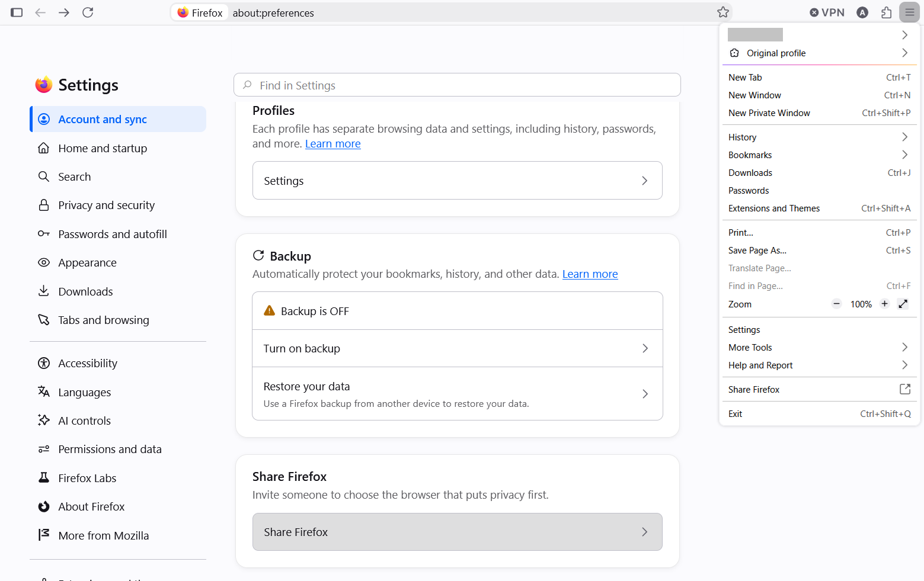Click the Search magnifier icon in sidebar

pyautogui.click(x=44, y=176)
